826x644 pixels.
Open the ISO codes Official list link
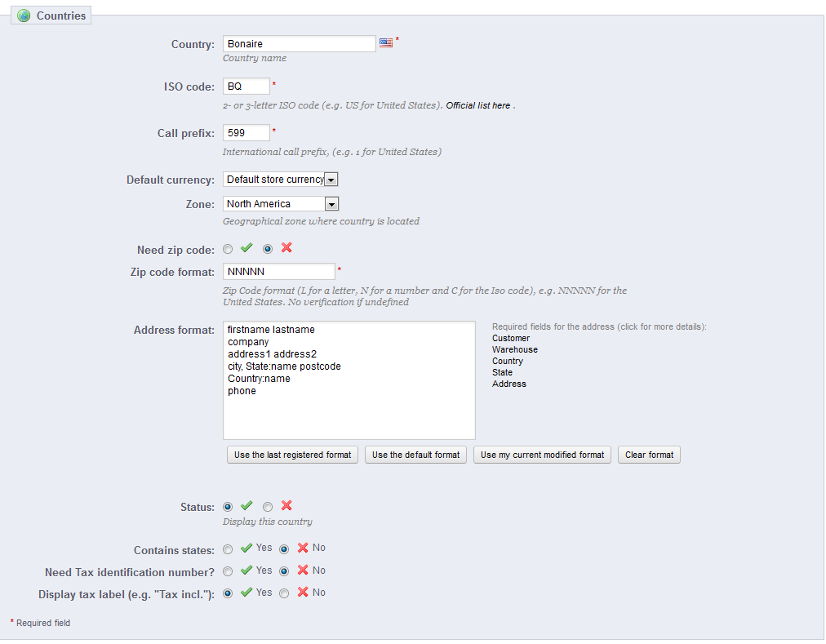pos(477,105)
